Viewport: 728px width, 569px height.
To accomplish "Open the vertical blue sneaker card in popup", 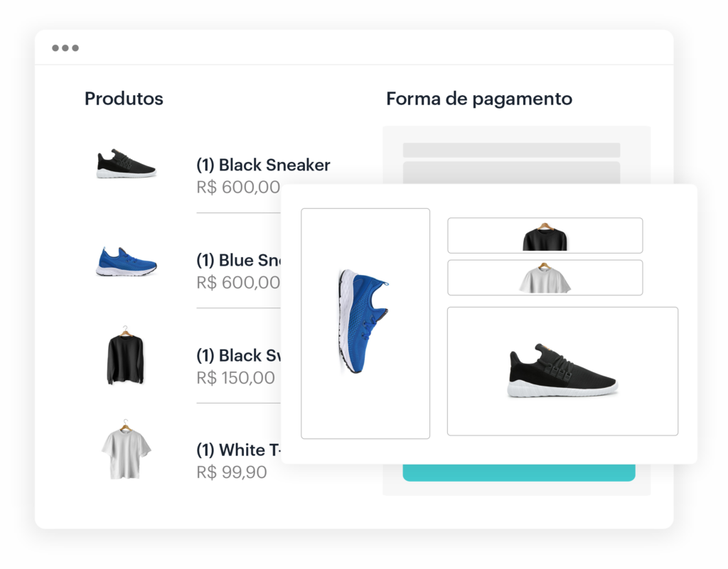I will point(365,323).
